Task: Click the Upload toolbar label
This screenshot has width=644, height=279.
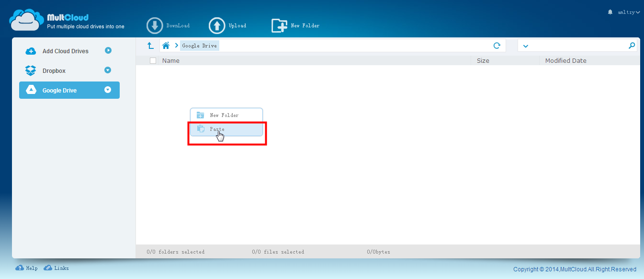Action: pos(237,26)
